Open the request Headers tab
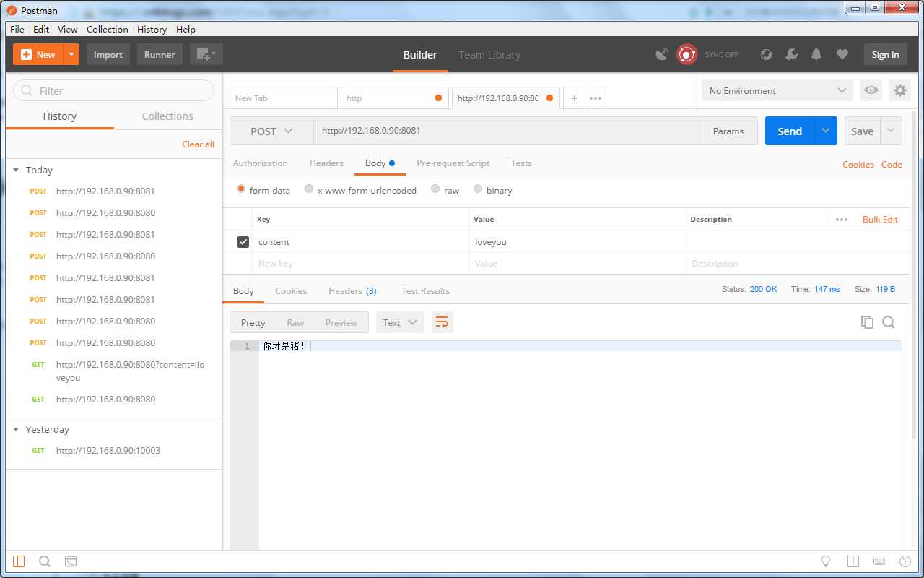 (326, 163)
